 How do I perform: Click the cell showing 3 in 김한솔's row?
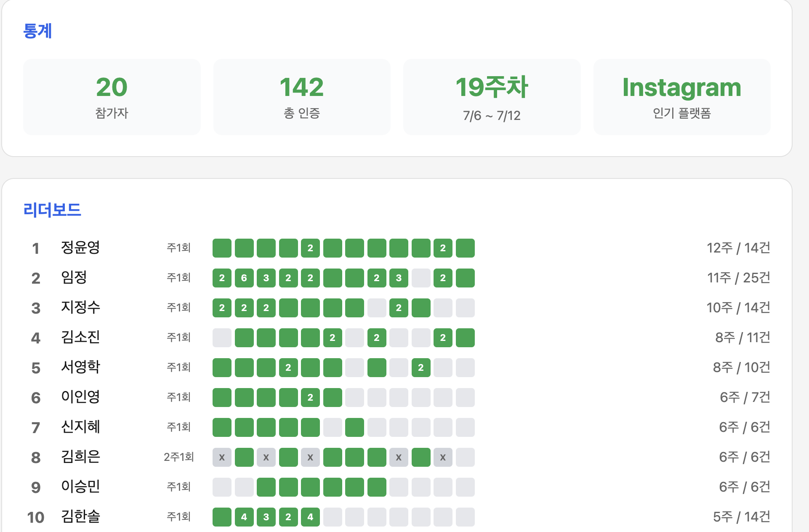pyautogui.click(x=266, y=517)
